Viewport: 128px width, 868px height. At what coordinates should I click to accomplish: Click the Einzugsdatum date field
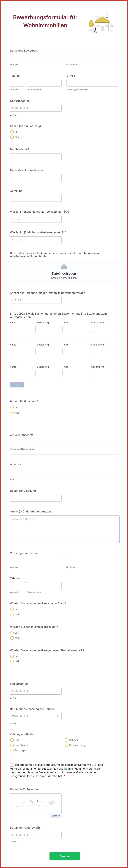pyautogui.click(x=36, y=691)
